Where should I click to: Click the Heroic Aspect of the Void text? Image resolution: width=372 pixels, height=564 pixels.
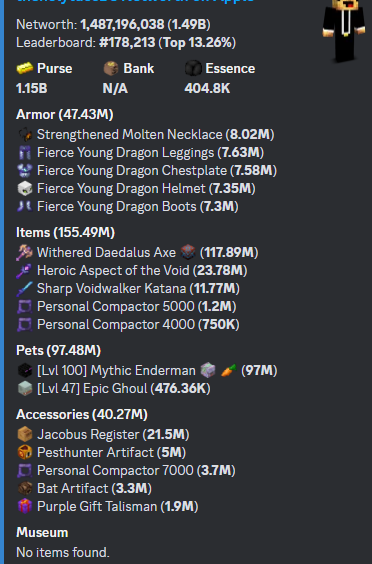[113, 270]
